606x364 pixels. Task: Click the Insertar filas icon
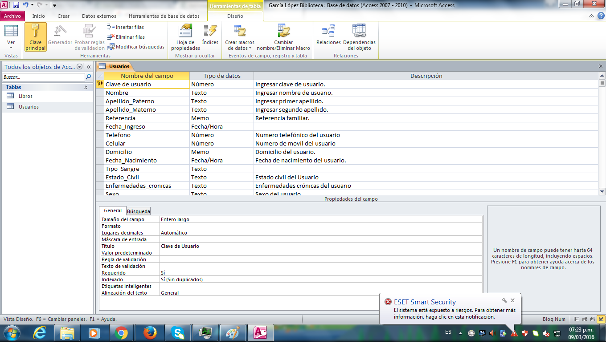(x=111, y=27)
